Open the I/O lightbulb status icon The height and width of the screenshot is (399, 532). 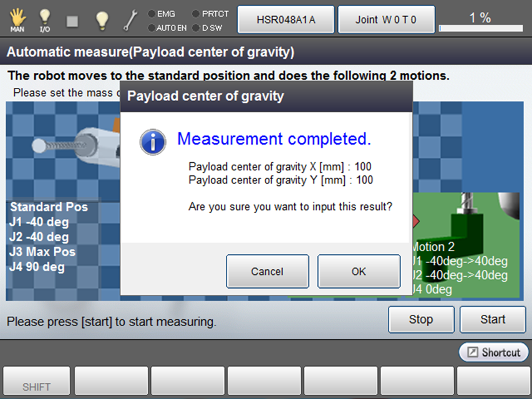[45, 20]
